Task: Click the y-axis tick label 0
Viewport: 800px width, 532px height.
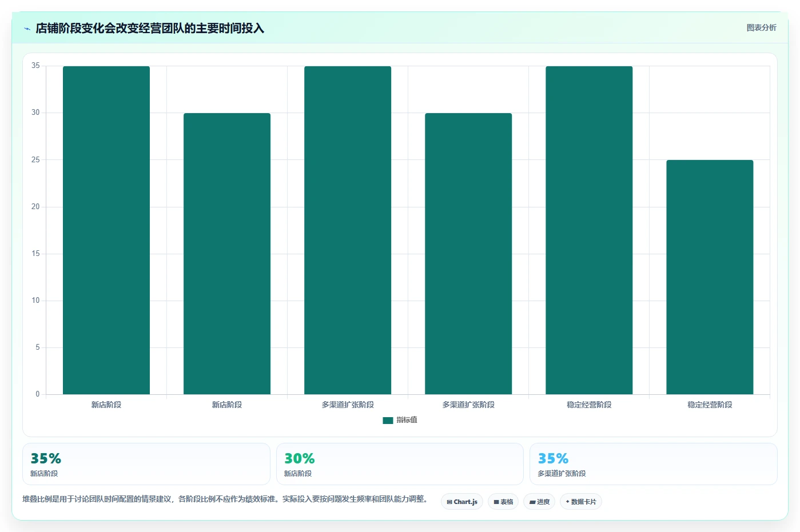Action: click(x=38, y=394)
